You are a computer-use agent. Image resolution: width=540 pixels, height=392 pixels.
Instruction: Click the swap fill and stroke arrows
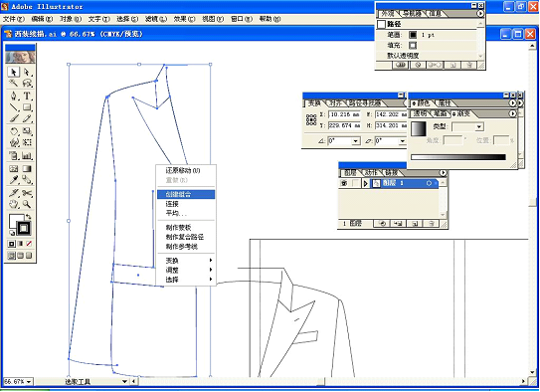pyautogui.click(x=29, y=217)
